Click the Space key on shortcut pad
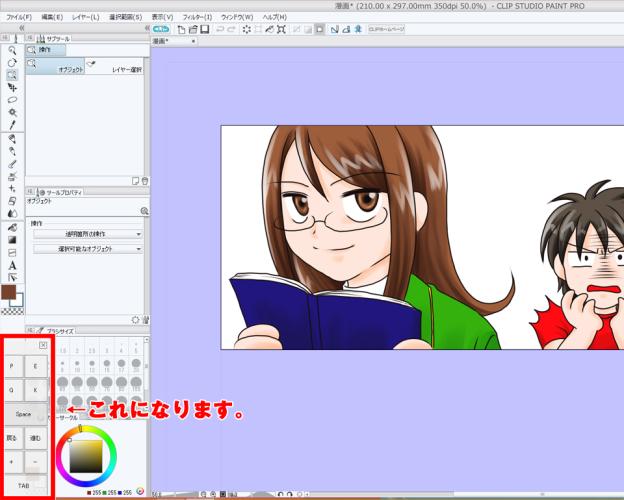The image size is (624, 500). [x=26, y=414]
